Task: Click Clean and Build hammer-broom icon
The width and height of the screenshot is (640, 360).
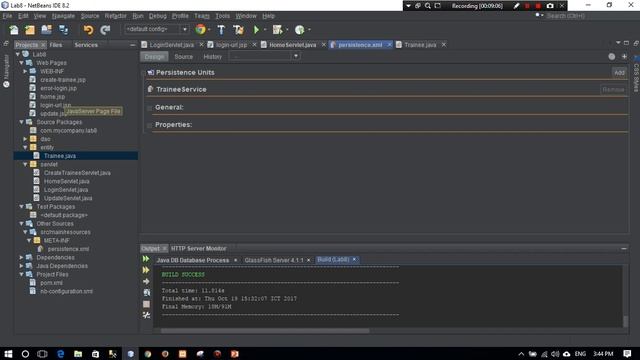Action: tap(238, 29)
